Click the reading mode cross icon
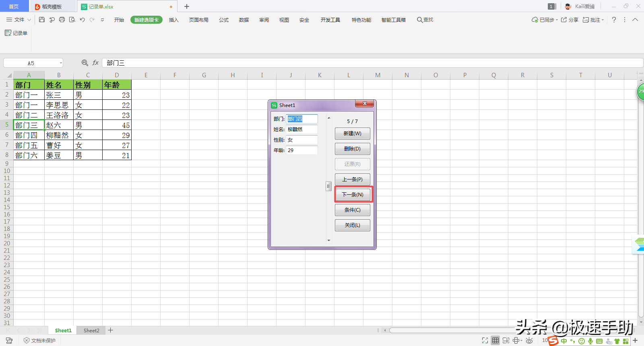This screenshot has width=644, height=346. 516,340
